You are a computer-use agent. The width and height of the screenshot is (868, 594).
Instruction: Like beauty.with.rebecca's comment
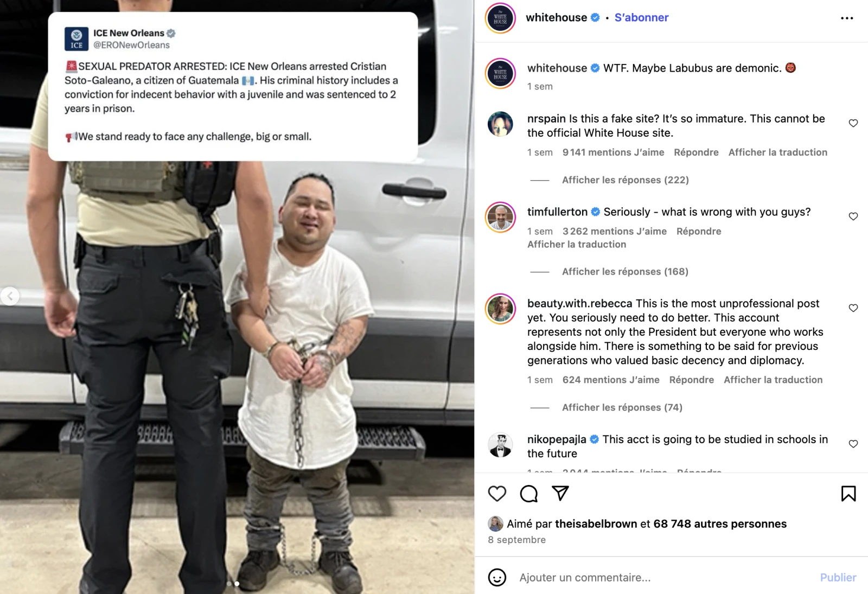853,308
